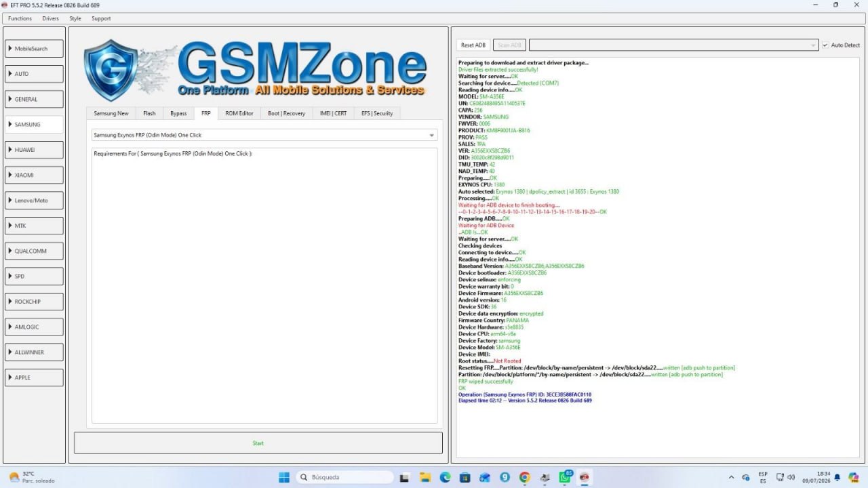868x488 pixels.
Task: Switch to the Bypass tab
Action: tap(178, 113)
